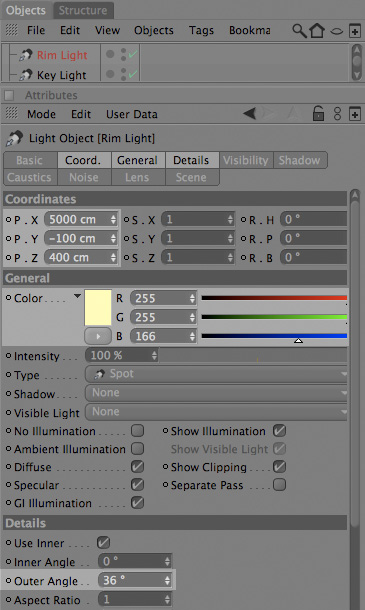Click the search magnifier icon in Objects panel
This screenshot has height=610, width=365.
299,30
